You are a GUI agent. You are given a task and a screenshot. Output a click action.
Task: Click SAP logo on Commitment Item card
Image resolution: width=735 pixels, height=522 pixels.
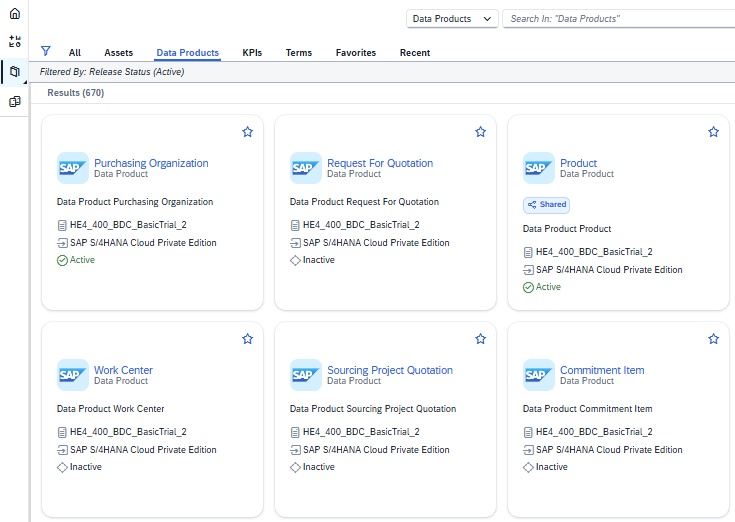(539, 375)
